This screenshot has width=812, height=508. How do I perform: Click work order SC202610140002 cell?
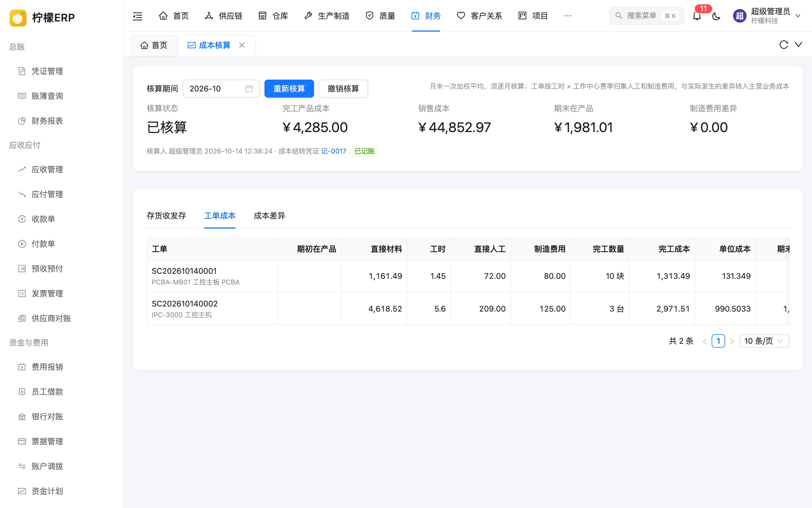click(x=212, y=309)
